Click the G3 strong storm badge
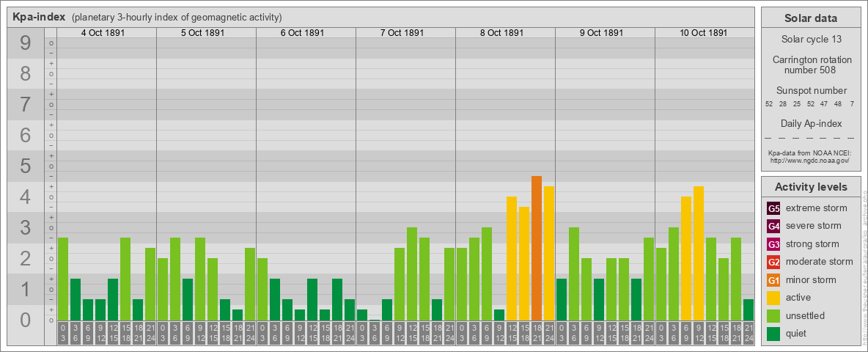 pyautogui.click(x=773, y=244)
